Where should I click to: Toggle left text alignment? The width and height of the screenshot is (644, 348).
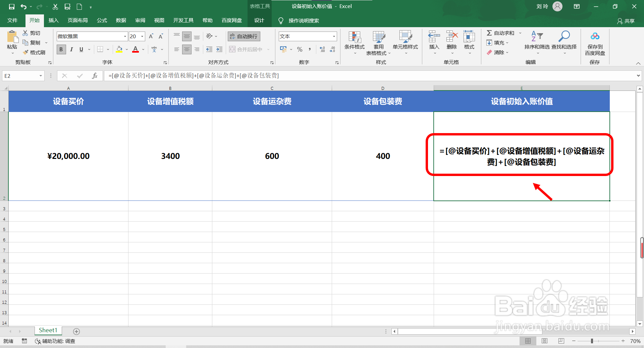click(x=177, y=49)
